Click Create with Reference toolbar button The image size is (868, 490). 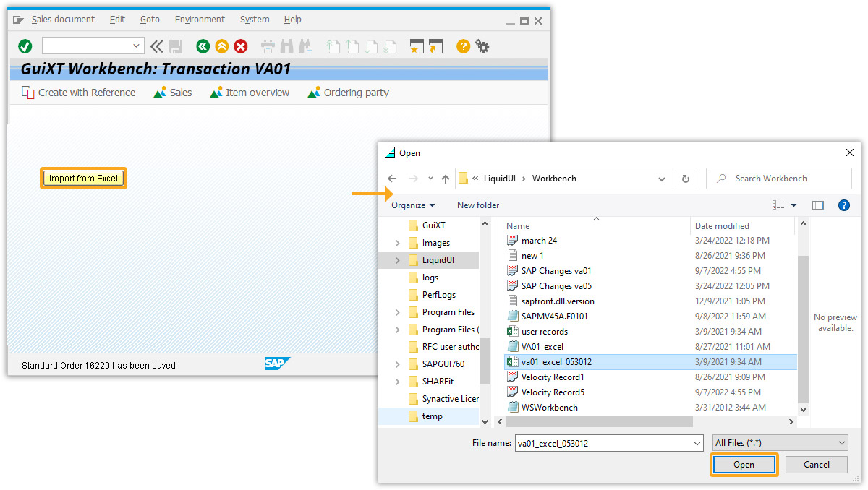tap(79, 93)
